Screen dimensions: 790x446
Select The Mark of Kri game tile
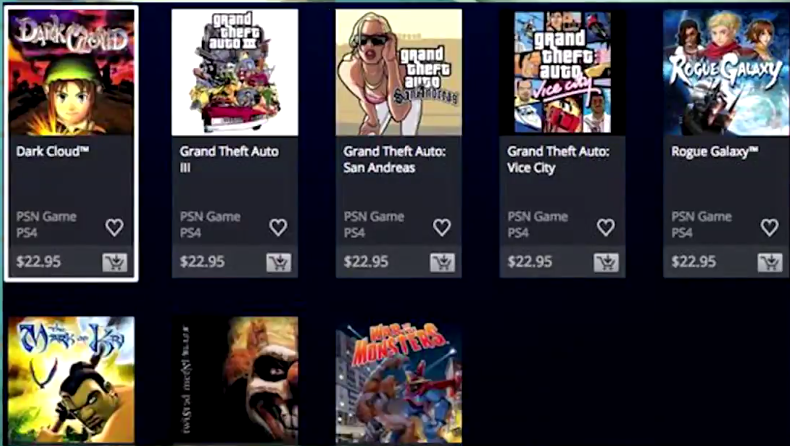point(71,380)
